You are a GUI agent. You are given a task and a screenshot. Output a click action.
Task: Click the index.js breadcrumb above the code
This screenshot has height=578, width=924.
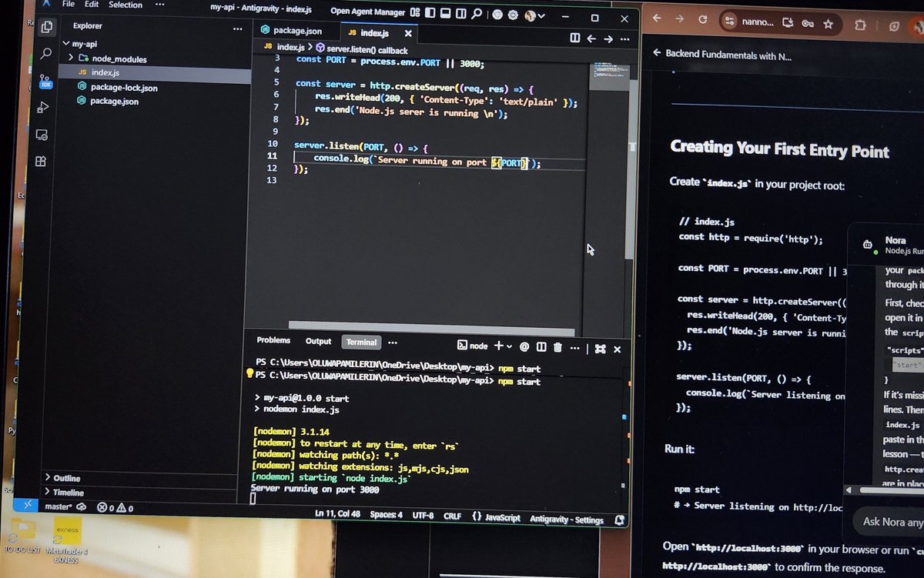(284, 47)
